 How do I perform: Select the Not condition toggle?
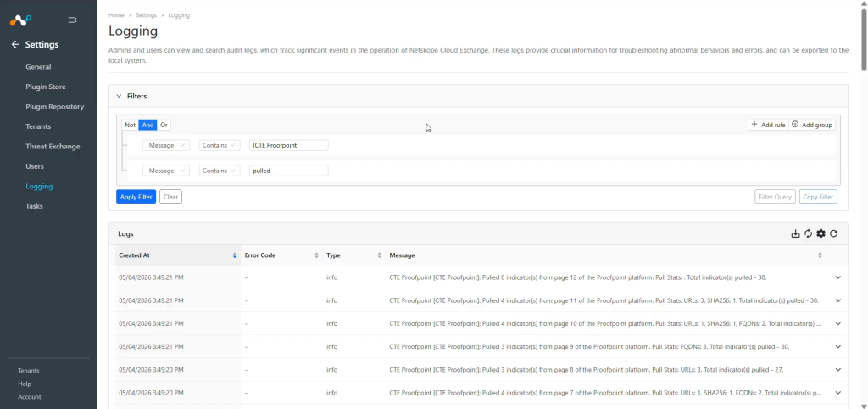[x=130, y=126]
